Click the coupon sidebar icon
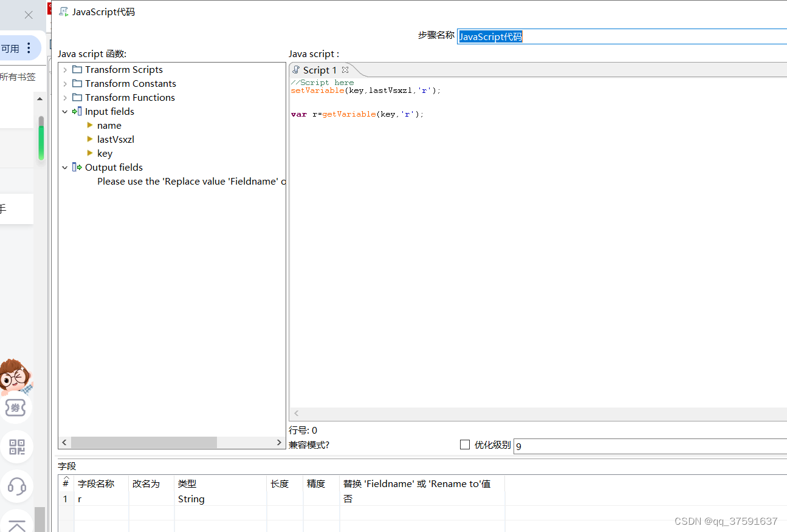Image resolution: width=787 pixels, height=532 pixels. click(16, 408)
